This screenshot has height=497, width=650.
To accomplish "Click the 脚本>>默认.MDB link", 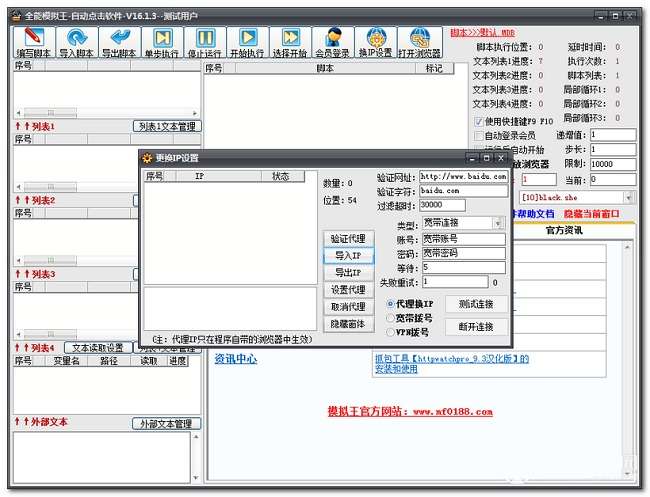I will [x=483, y=33].
